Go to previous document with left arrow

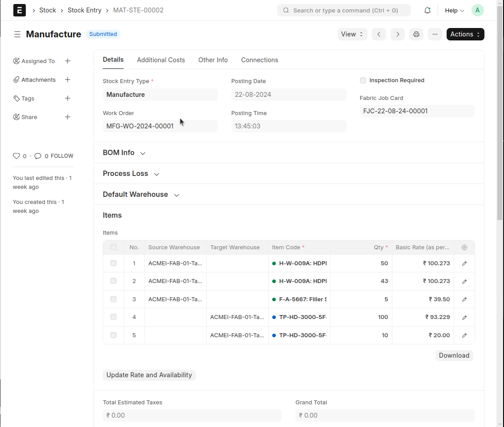click(x=379, y=34)
